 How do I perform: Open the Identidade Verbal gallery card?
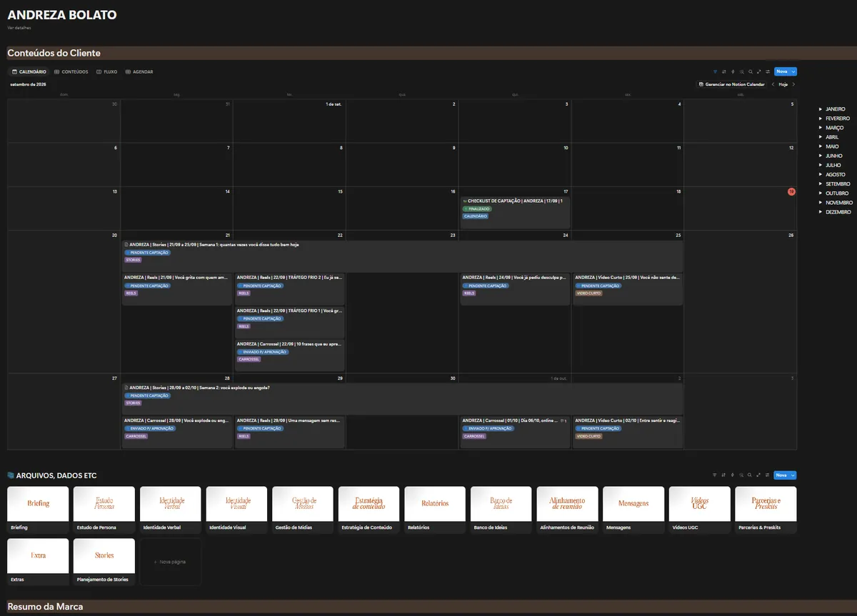click(x=171, y=510)
